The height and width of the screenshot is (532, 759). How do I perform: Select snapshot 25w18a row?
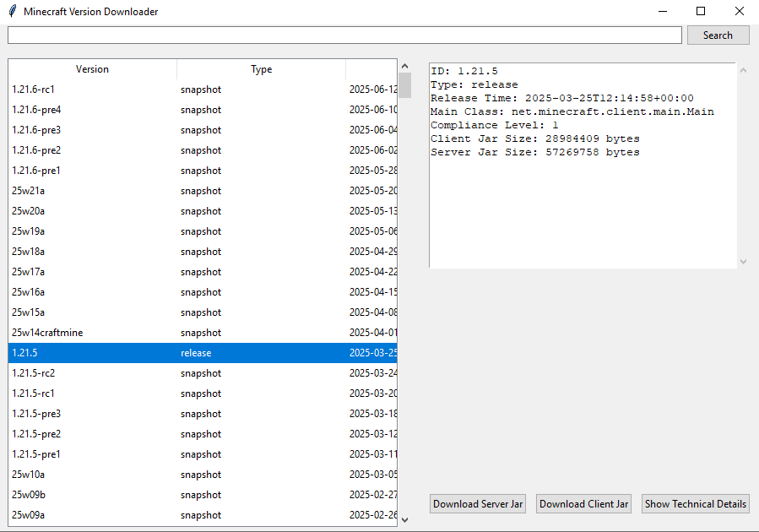pyautogui.click(x=203, y=252)
